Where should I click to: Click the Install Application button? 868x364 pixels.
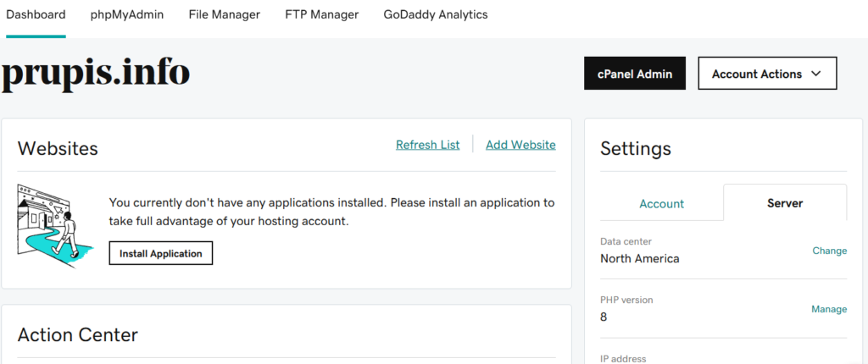(161, 253)
